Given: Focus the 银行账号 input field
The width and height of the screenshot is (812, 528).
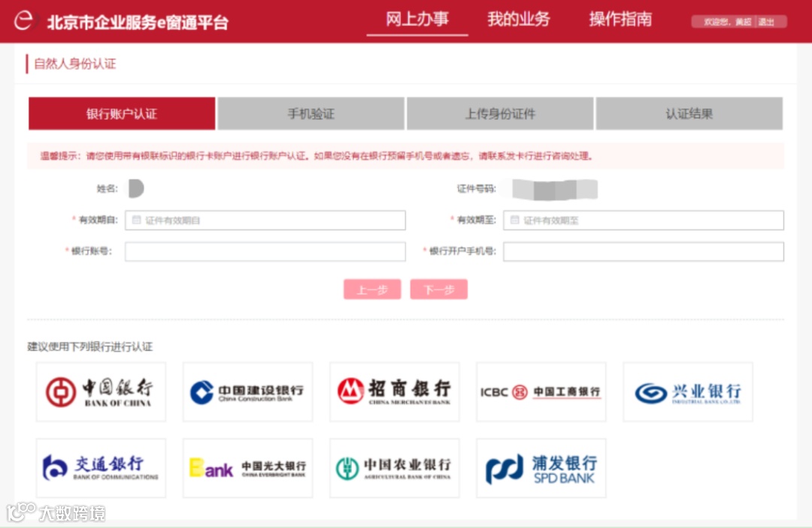Looking at the screenshot, I should point(265,252).
